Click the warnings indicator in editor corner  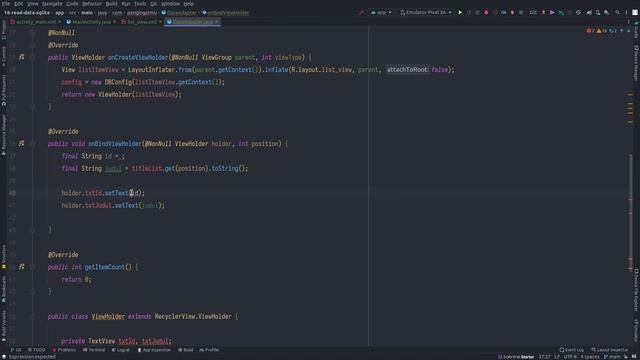(602, 31)
